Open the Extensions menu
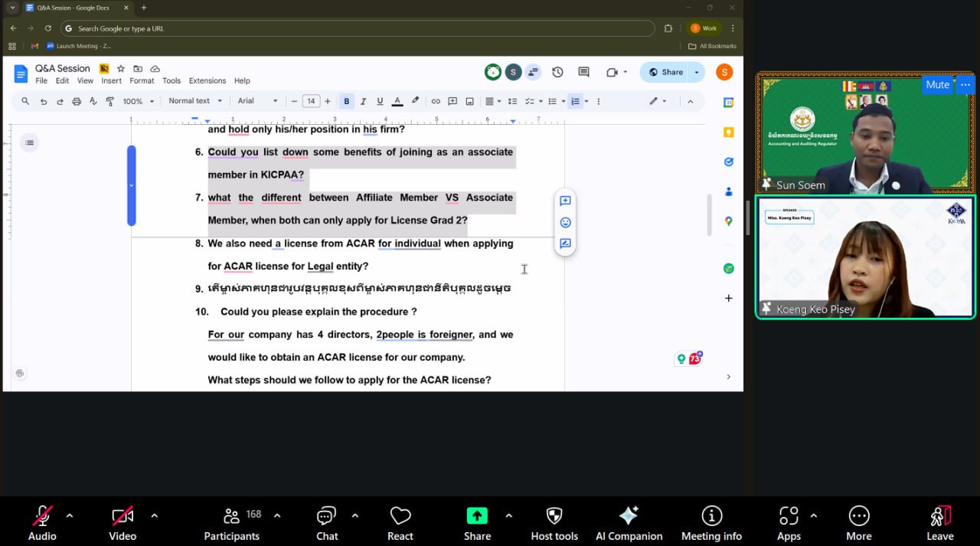Image resolution: width=980 pixels, height=546 pixels. (x=207, y=80)
